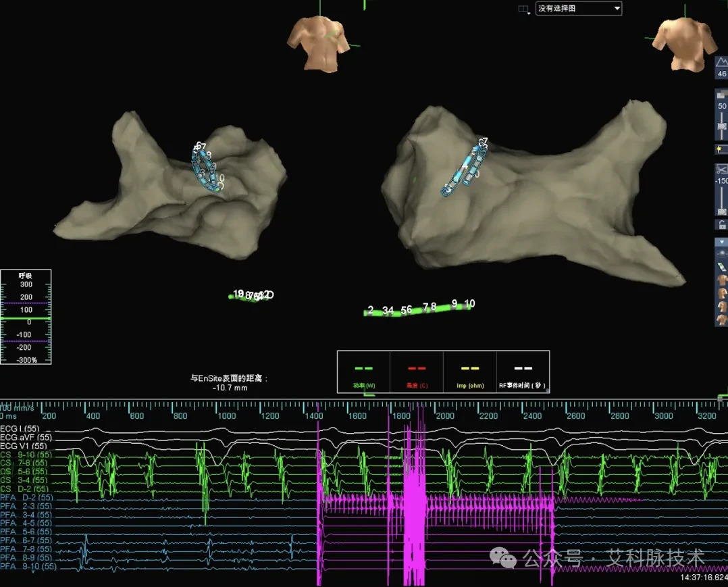Screen dimensions: 728x587
Task: Adjust the transparency slider under 50
Action: (x=721, y=126)
